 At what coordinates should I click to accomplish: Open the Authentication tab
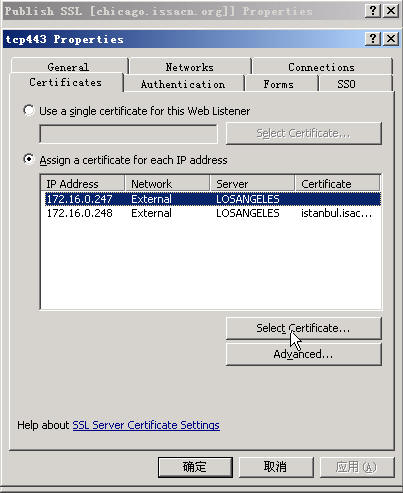183,84
